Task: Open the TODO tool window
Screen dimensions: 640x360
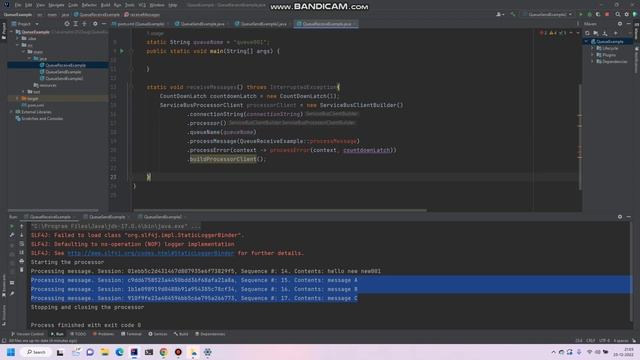Action: [78, 334]
